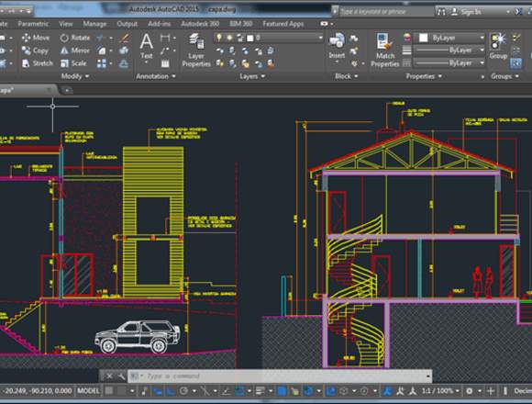Image resolution: width=532 pixels, height=404 pixels.
Task: Expand the Properties panel
Action: click(x=424, y=76)
